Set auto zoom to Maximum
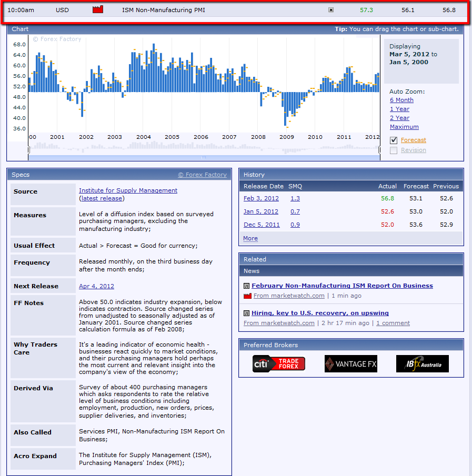This screenshot has height=476, width=472. click(404, 127)
